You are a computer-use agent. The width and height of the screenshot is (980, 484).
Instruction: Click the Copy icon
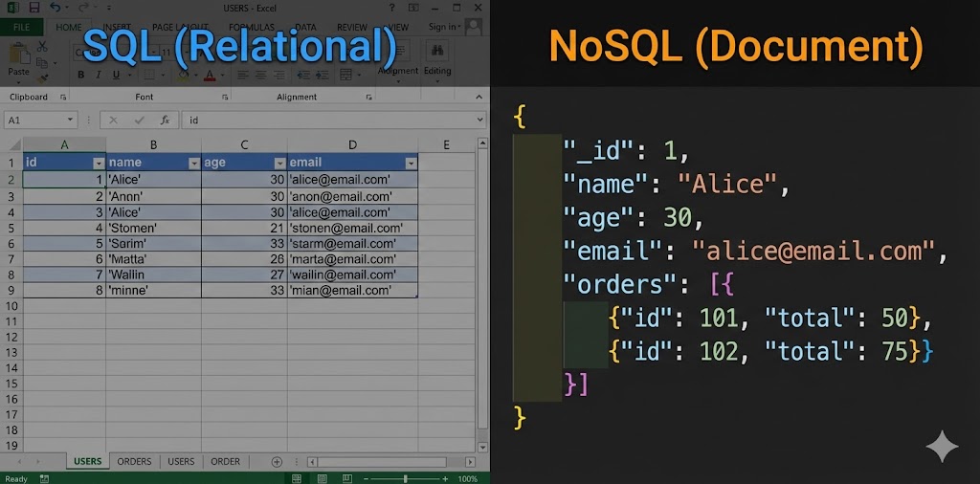42,62
